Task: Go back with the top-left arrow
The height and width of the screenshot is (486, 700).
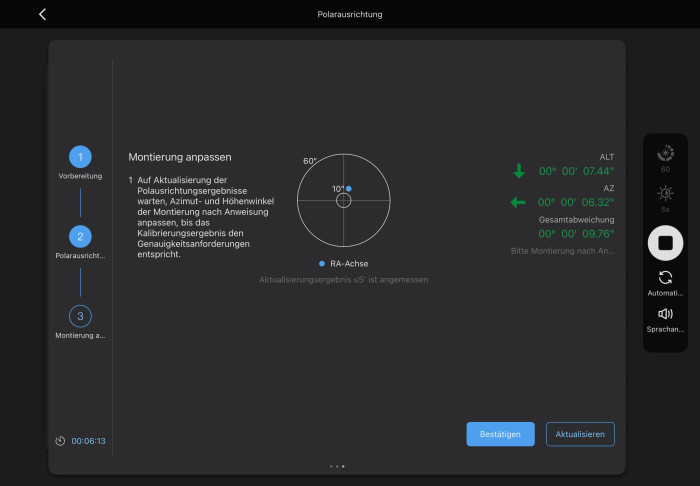Action: click(x=42, y=14)
